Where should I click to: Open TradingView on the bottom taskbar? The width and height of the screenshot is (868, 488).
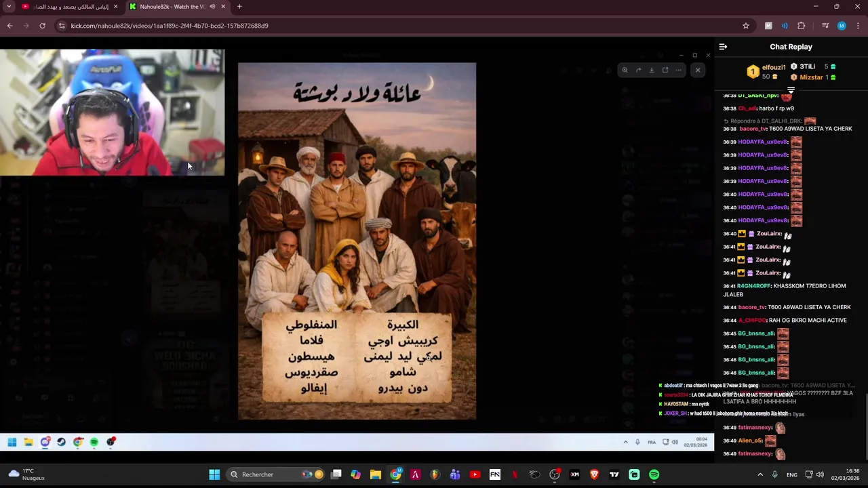614,474
